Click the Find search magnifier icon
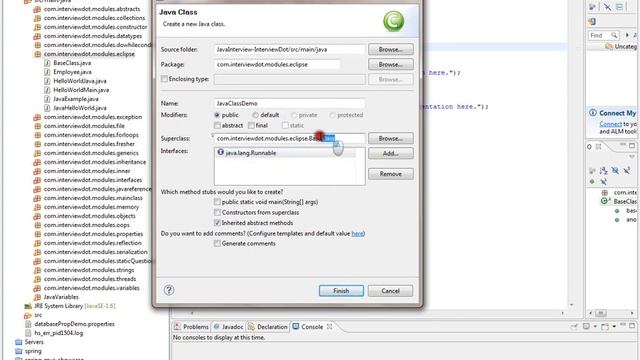This screenshot has width=640, height=360. point(614,36)
